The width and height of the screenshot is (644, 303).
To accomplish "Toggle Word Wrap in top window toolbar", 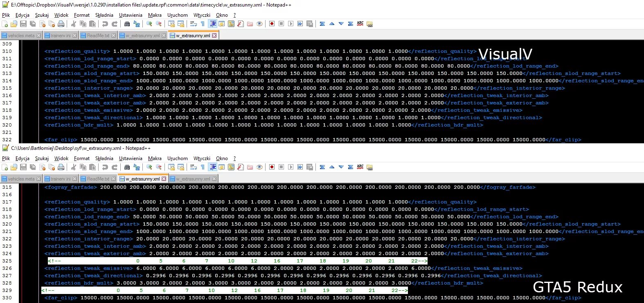I will pyautogui.click(x=193, y=24).
